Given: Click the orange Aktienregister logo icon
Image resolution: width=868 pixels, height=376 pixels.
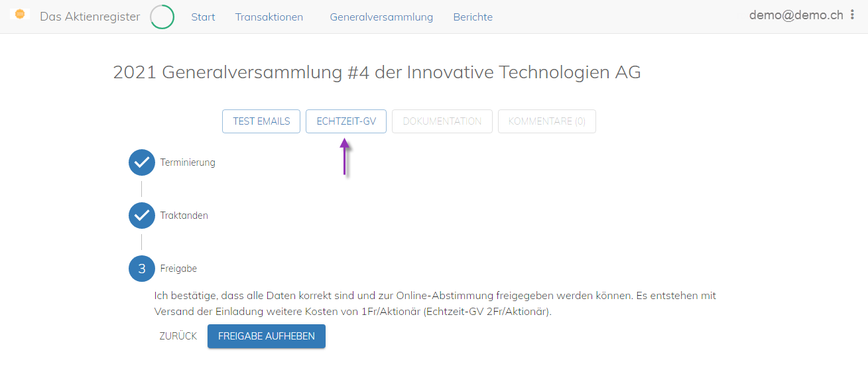Looking at the screenshot, I should (x=20, y=14).
